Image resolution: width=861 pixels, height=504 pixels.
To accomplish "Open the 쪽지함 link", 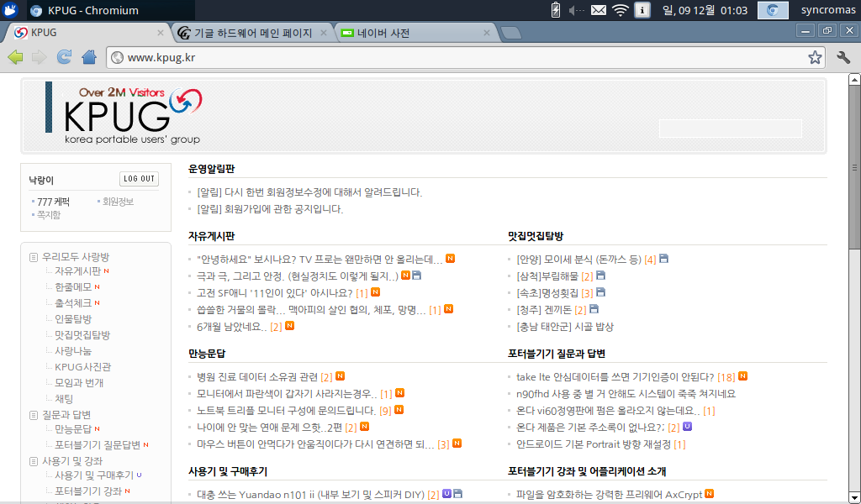I will click(x=49, y=215).
